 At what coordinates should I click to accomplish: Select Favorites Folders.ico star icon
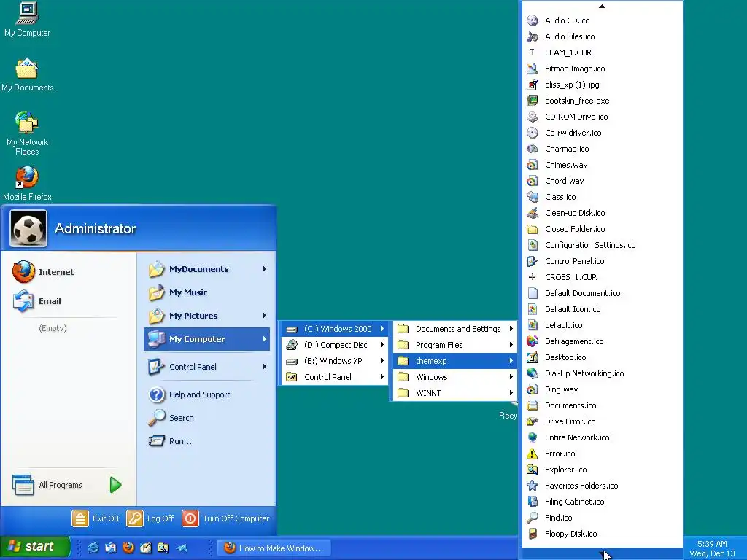532,486
